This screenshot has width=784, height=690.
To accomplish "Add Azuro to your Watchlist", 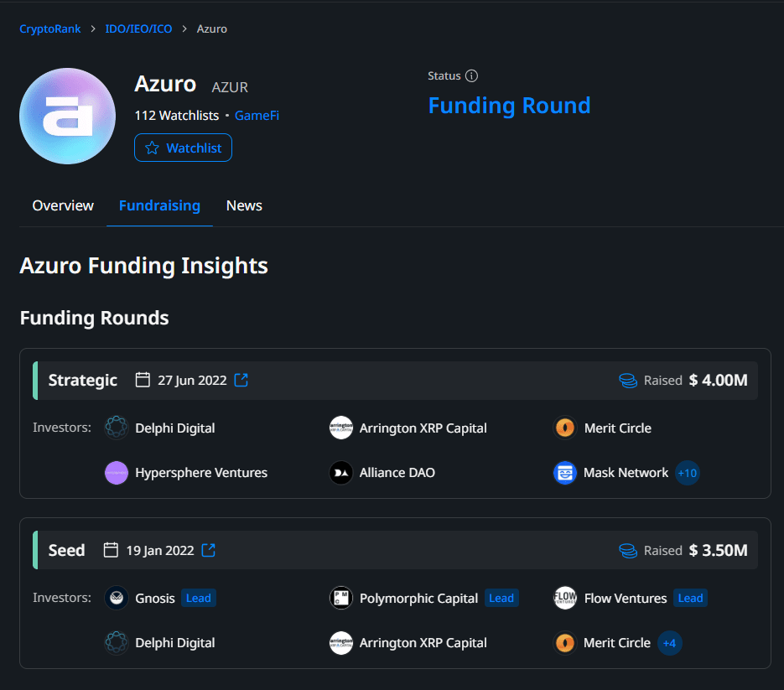I will click(183, 148).
